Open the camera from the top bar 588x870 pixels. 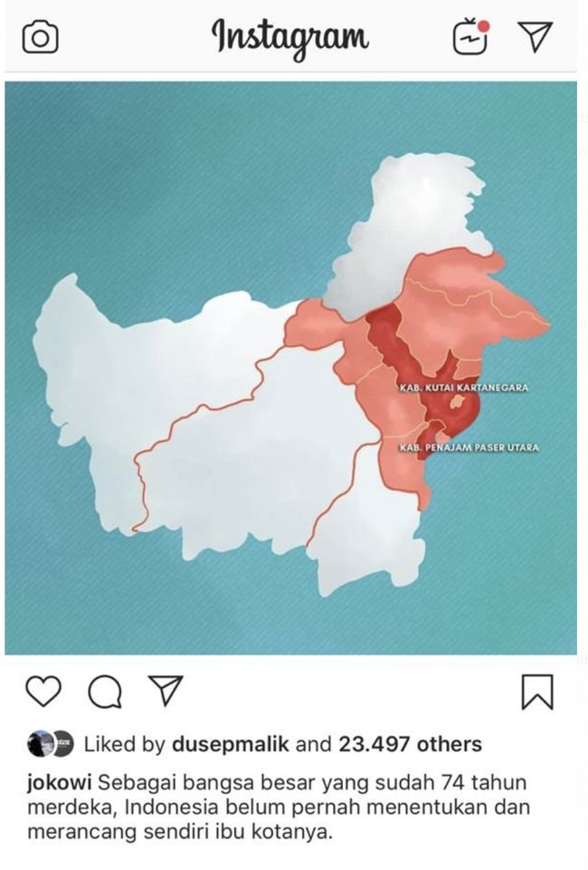click(x=40, y=37)
